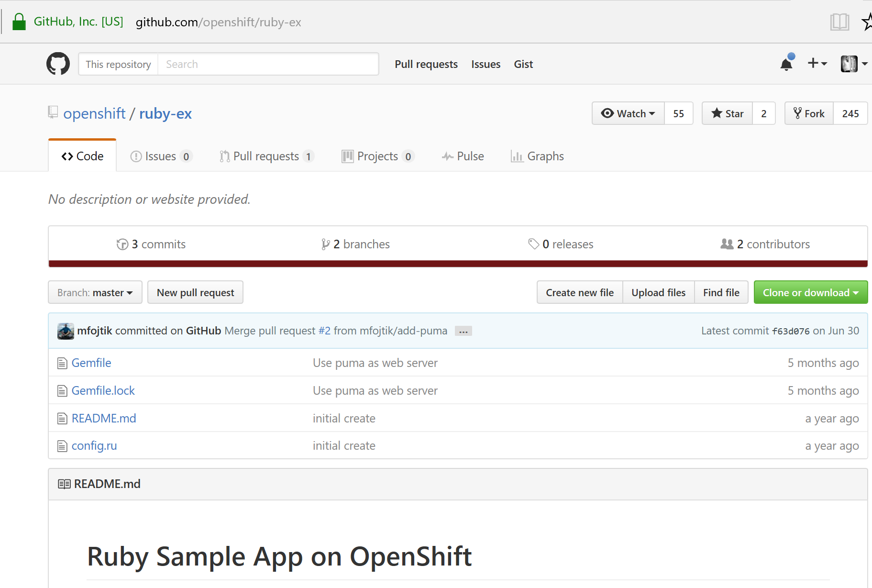Fork the repository

coord(809,113)
